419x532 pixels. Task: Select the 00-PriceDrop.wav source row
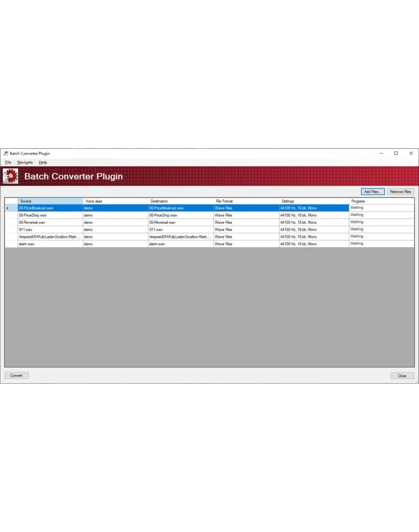tap(50, 215)
